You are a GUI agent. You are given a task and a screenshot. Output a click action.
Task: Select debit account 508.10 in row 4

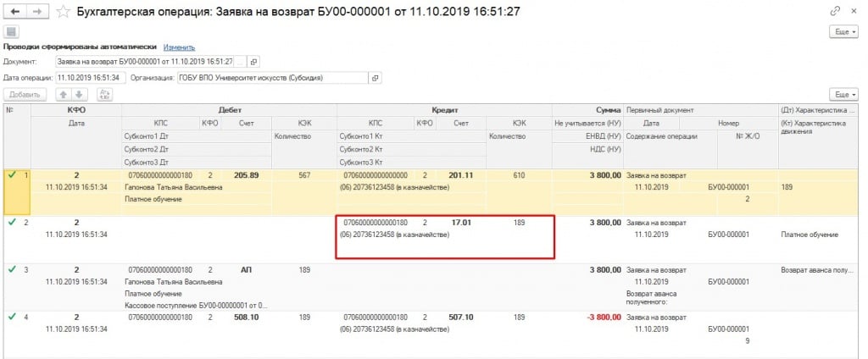tap(247, 317)
